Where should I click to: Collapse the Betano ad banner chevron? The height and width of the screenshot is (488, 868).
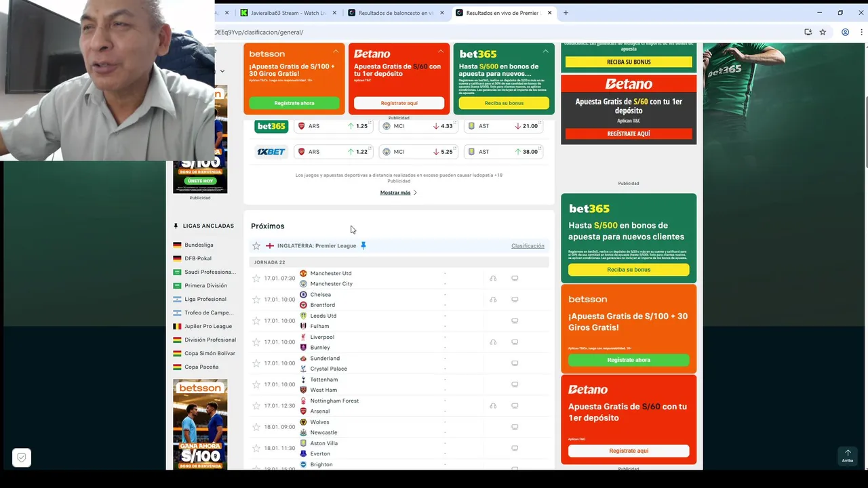441,52
